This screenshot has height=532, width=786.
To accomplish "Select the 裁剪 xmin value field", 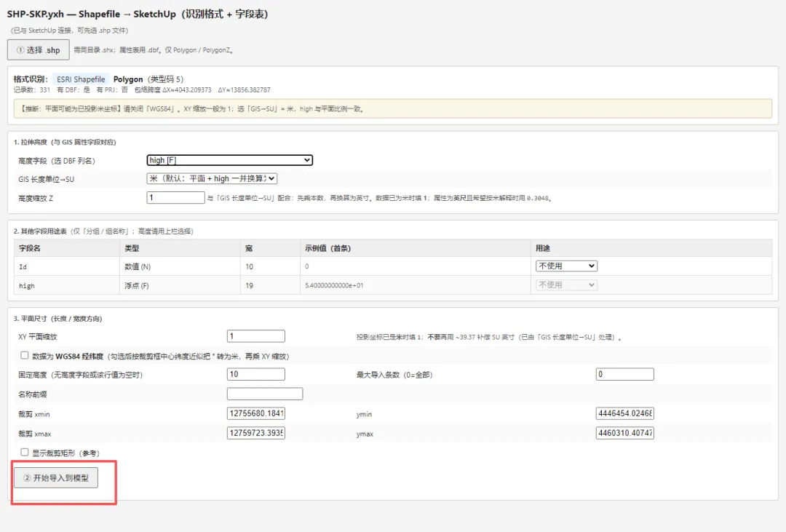I will 256,413.
